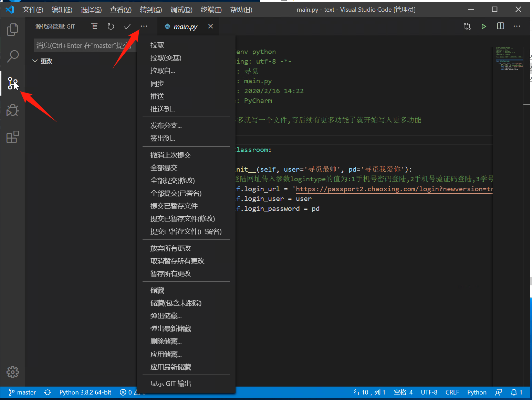Choose 全部提交(已署名) menu entry
532x400 pixels.
point(186,193)
